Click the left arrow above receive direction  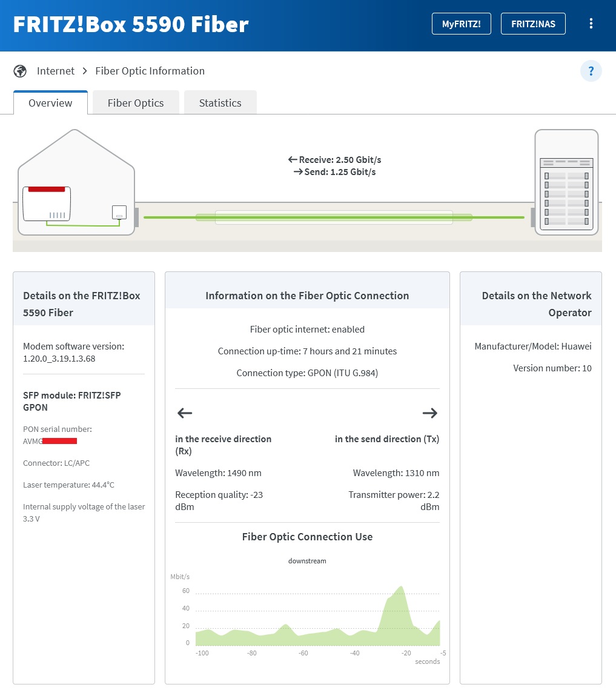pos(184,413)
